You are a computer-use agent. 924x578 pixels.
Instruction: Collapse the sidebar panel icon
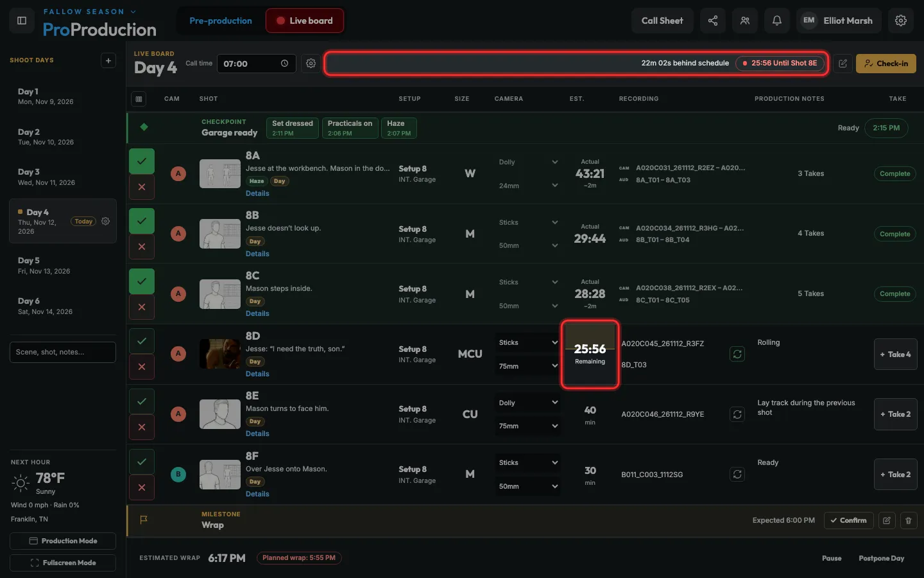click(21, 21)
